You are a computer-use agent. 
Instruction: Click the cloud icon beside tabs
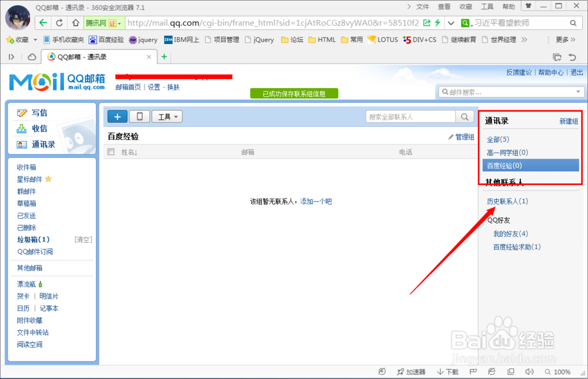pos(32,57)
